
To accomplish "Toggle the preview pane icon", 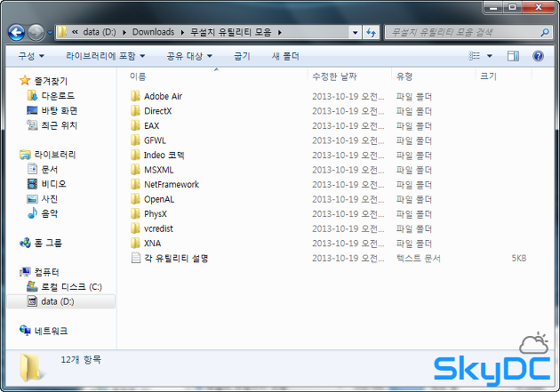I will point(513,56).
